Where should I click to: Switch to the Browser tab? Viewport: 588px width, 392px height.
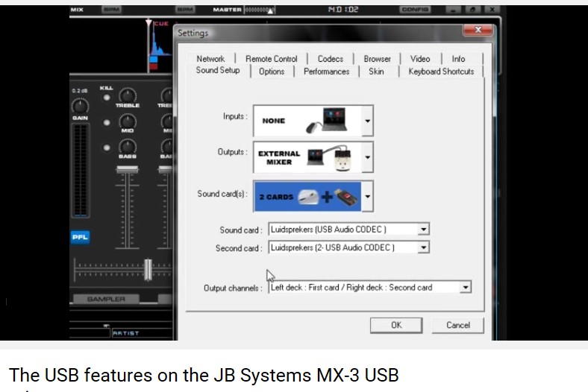(x=377, y=59)
